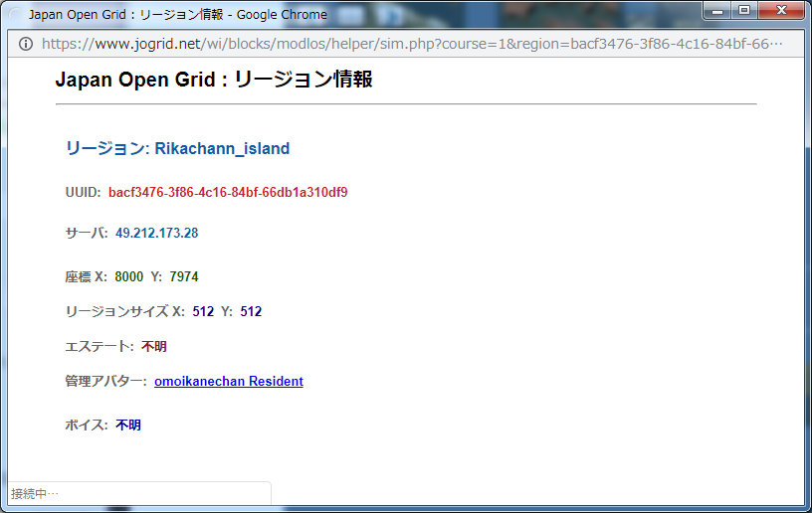Click the region name Rikachann_island heading

[x=222, y=148]
